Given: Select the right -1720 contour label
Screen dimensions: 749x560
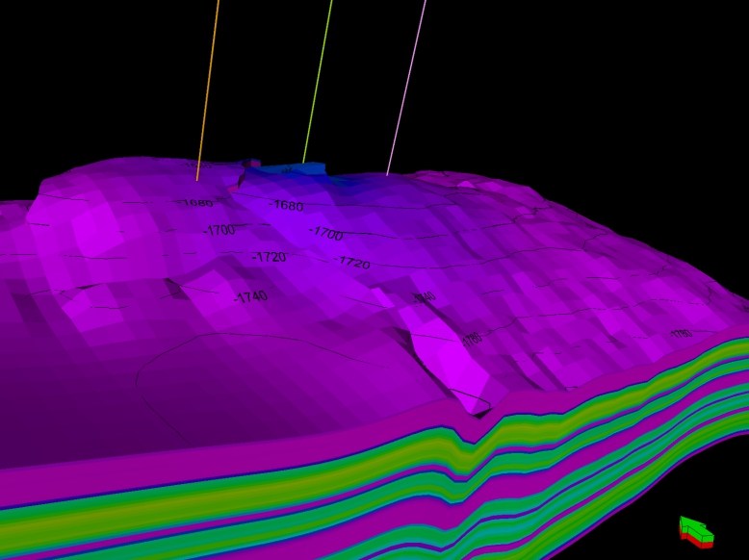Looking at the screenshot, I should (352, 262).
